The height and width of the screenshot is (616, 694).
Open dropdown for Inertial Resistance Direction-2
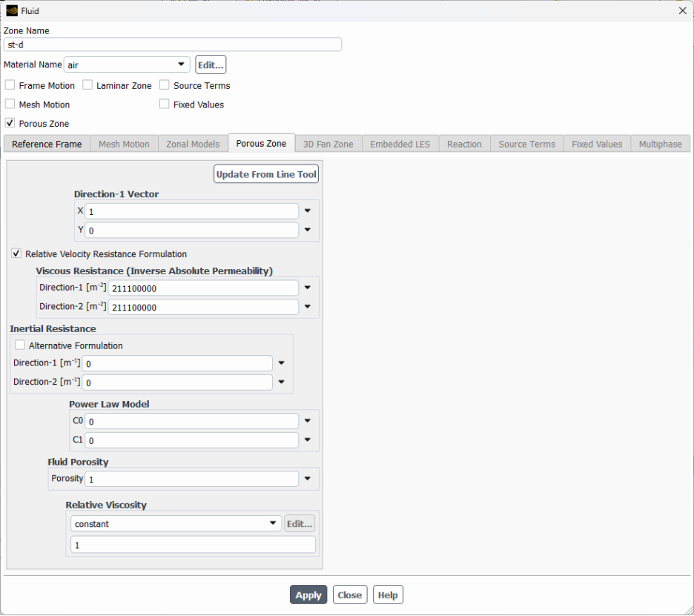[x=282, y=382]
